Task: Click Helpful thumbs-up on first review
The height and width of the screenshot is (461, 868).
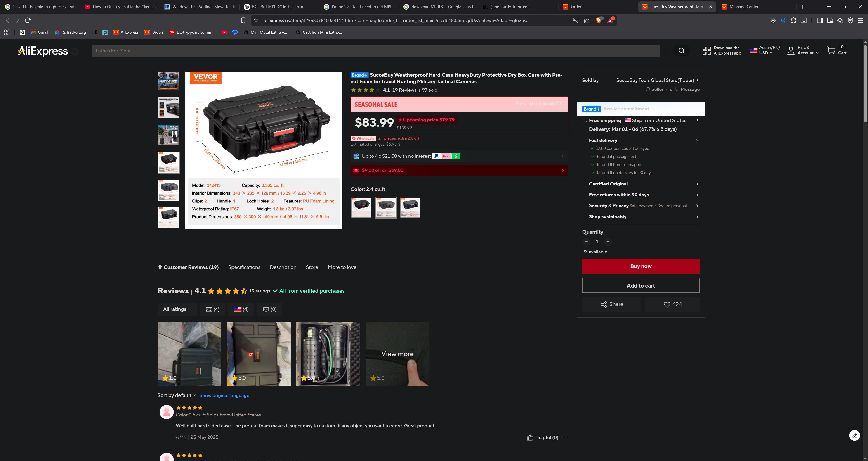Action: point(530,437)
